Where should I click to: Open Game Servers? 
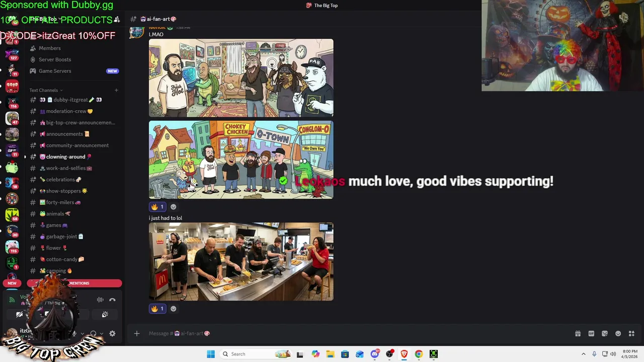[x=73, y=71]
